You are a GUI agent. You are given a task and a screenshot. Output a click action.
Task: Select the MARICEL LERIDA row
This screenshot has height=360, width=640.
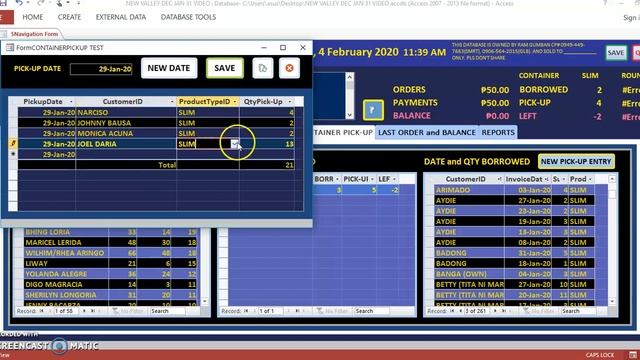pyautogui.click(x=111, y=242)
